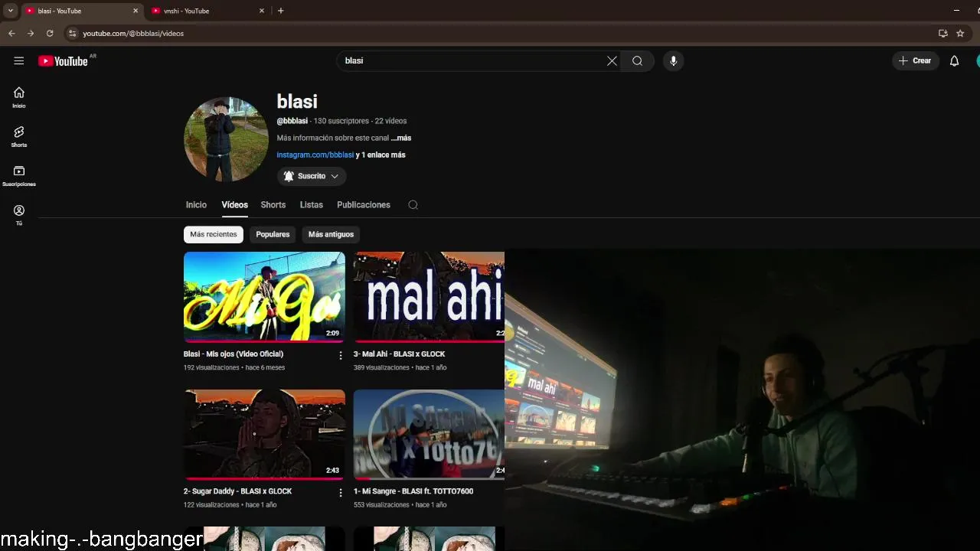Expand channel description with ...más
The width and height of the screenshot is (980, 551).
click(x=401, y=138)
